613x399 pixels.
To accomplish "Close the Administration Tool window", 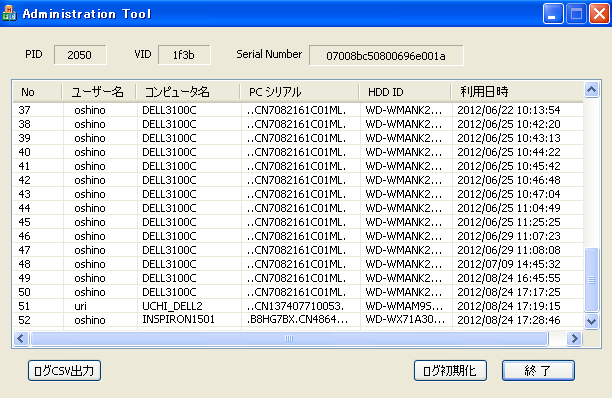I will point(599,14).
